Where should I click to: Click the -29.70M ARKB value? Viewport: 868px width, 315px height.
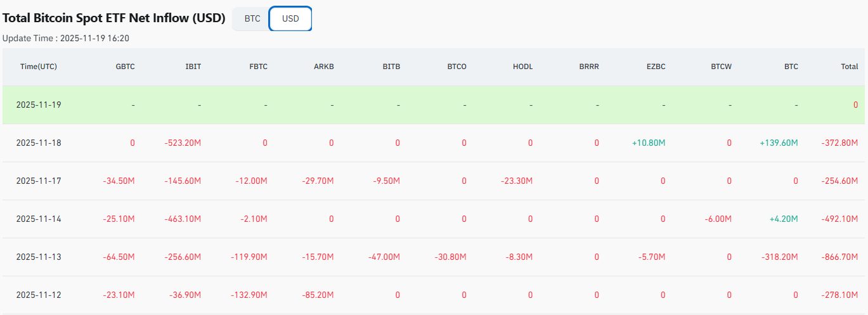click(x=318, y=181)
